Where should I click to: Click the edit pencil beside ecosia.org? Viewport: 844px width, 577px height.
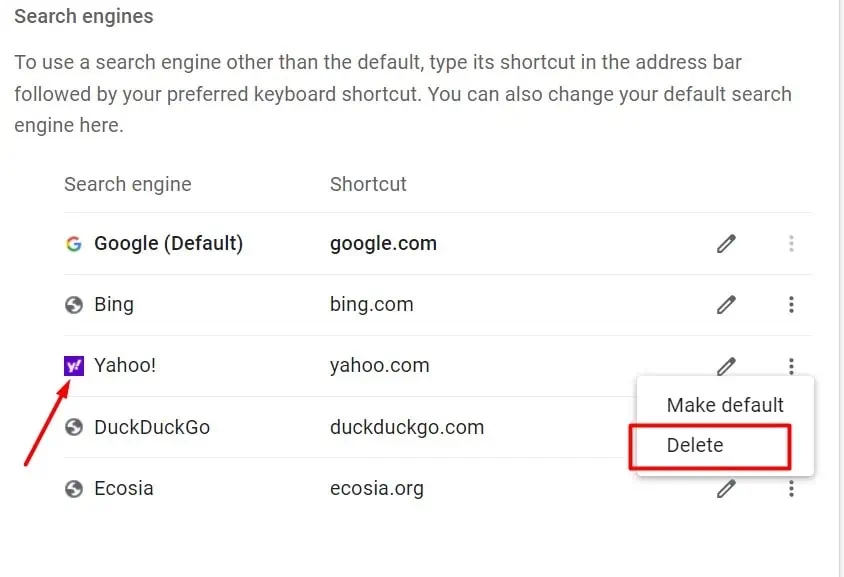click(726, 488)
